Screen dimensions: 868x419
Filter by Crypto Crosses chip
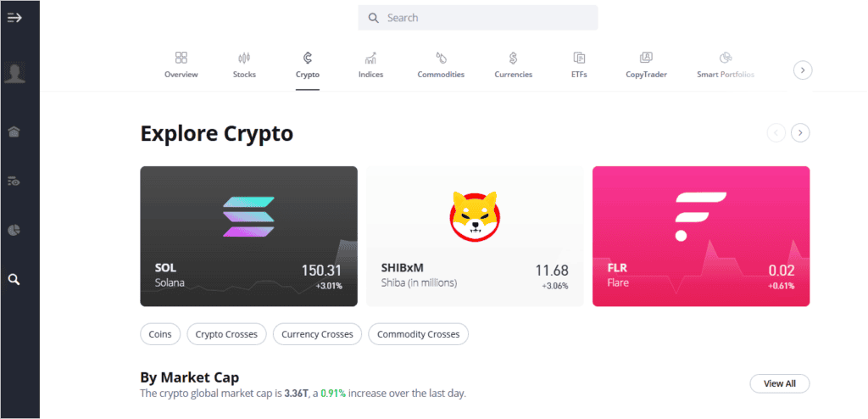pyautogui.click(x=226, y=334)
